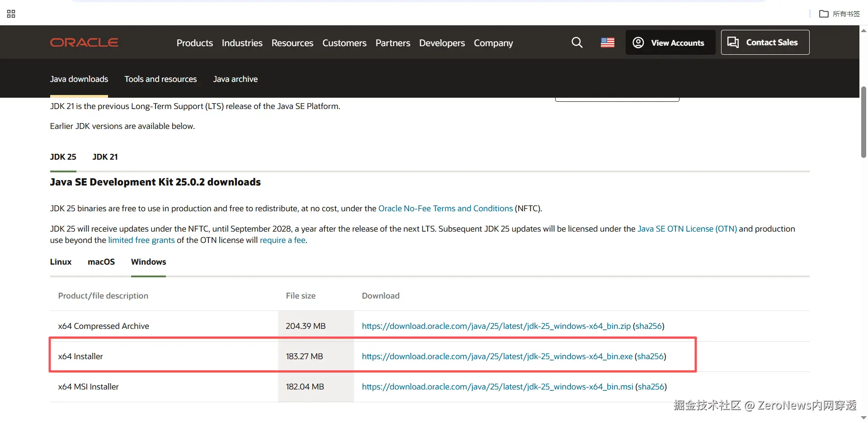This screenshot has height=423, width=868.
Task: Click the x64 Installer description
Action: click(x=80, y=356)
